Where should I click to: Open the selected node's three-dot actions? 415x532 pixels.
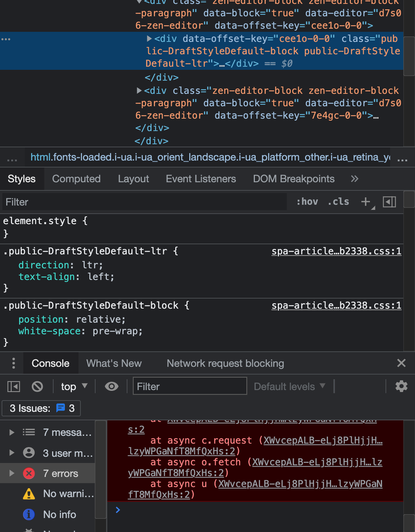(5, 39)
